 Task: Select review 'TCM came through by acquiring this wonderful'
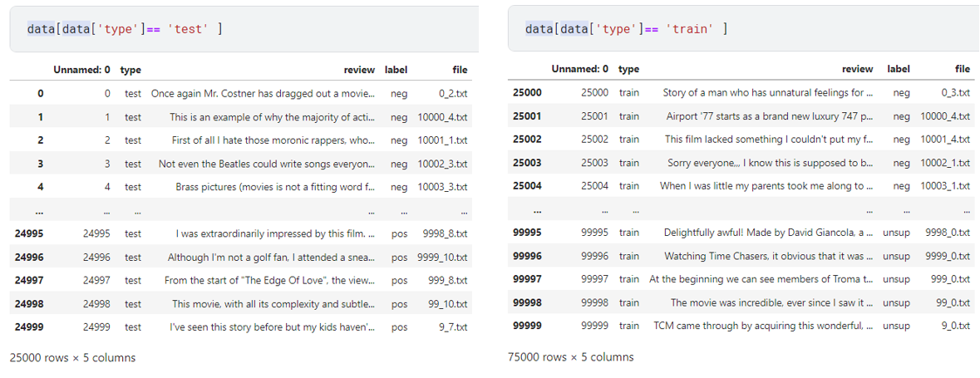(x=764, y=326)
